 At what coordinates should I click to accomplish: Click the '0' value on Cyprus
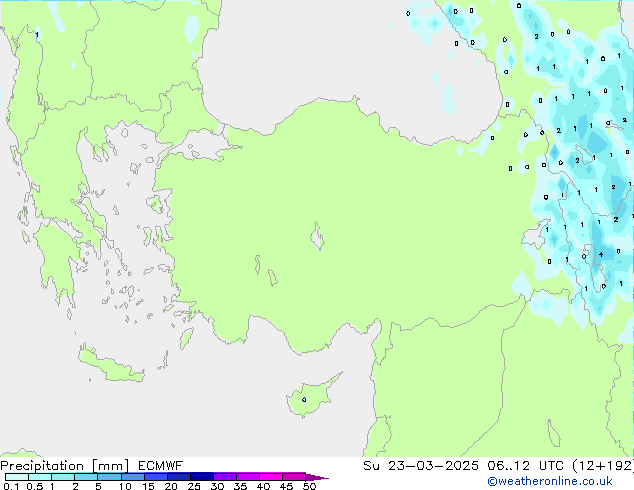304,400
